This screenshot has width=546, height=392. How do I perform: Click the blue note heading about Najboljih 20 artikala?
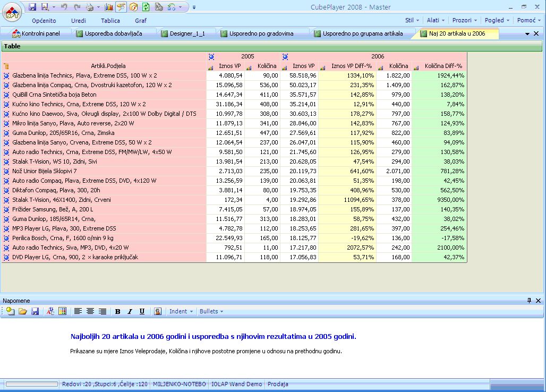click(x=213, y=337)
